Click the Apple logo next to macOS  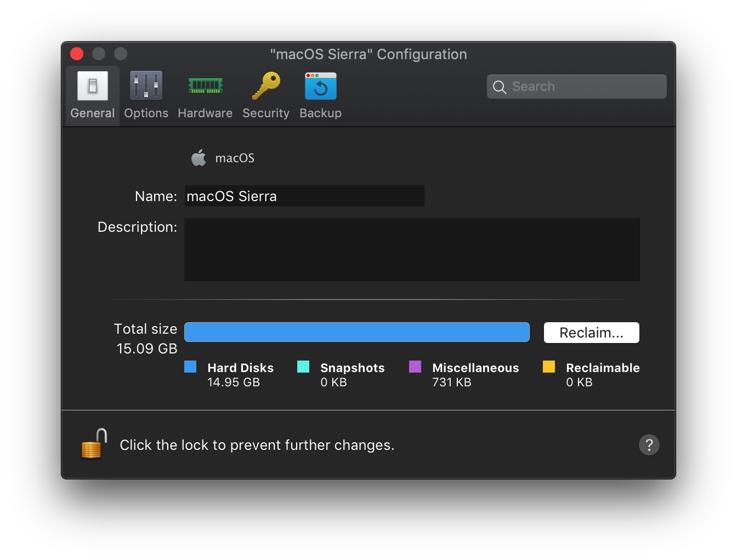[199, 158]
